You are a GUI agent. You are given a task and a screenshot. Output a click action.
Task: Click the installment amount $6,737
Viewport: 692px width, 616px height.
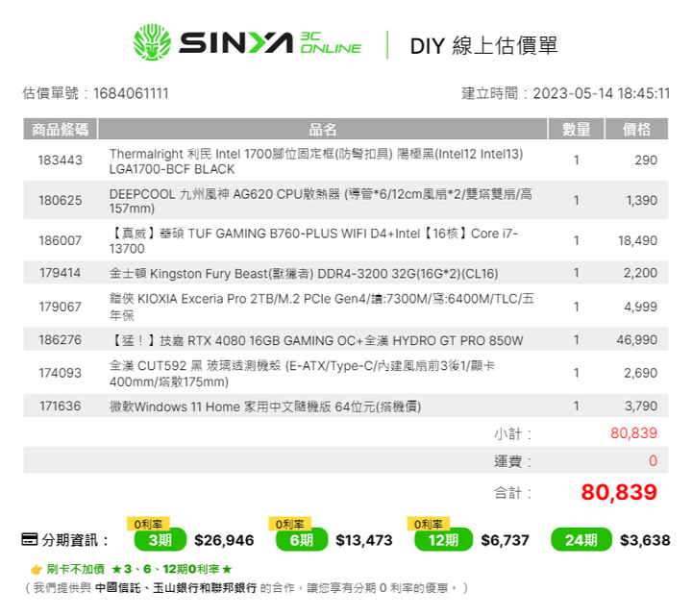[x=505, y=540]
